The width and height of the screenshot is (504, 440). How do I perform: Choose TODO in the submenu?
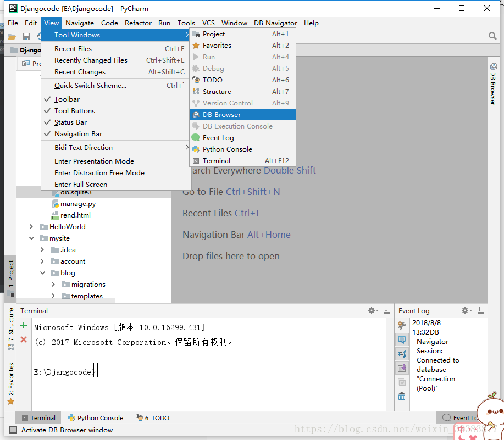point(243,80)
